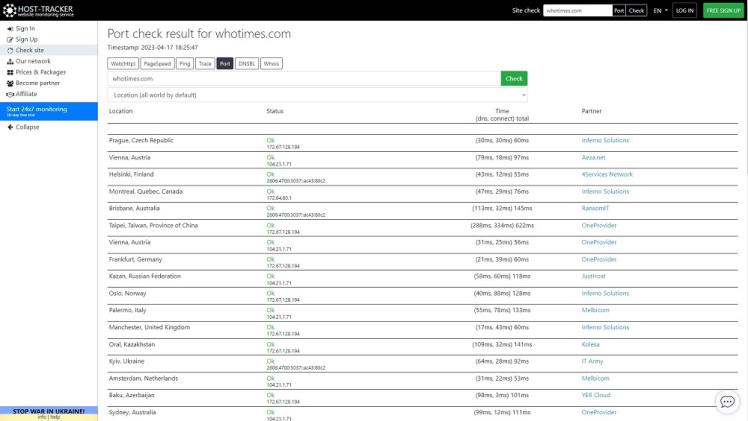The height and width of the screenshot is (421, 748).
Task: Click the Our network sidebar icon
Action: coord(10,60)
